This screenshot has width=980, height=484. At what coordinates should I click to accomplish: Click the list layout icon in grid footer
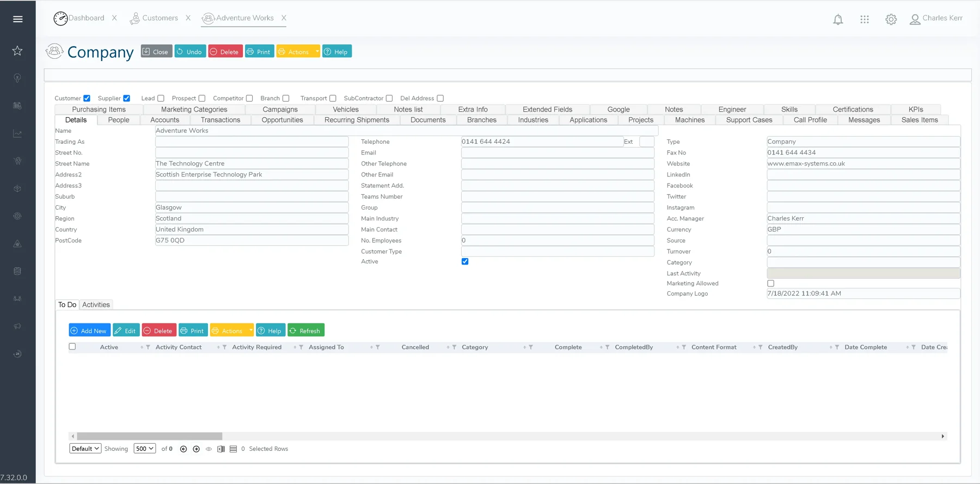[x=233, y=449]
